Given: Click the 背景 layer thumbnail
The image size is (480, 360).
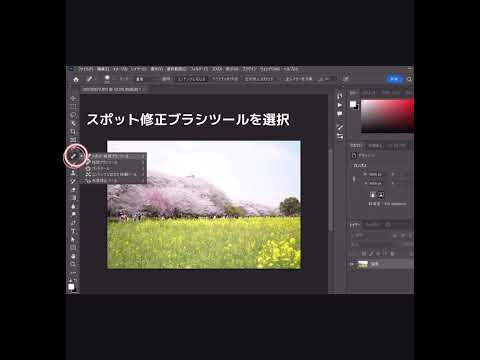Looking at the screenshot, I should point(363,264).
